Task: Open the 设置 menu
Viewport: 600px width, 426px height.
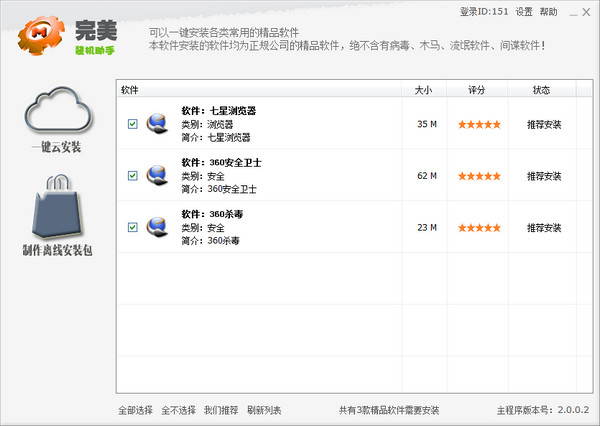Action: (x=524, y=12)
